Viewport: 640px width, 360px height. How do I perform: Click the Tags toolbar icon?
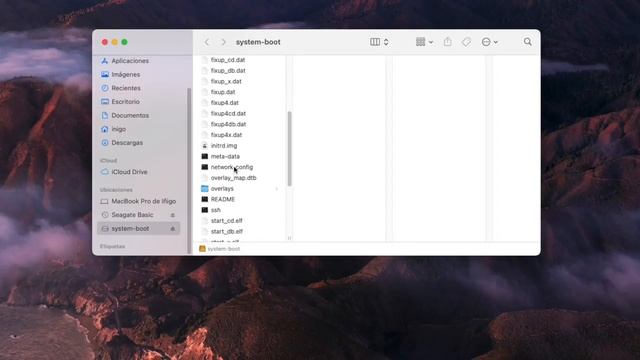466,42
